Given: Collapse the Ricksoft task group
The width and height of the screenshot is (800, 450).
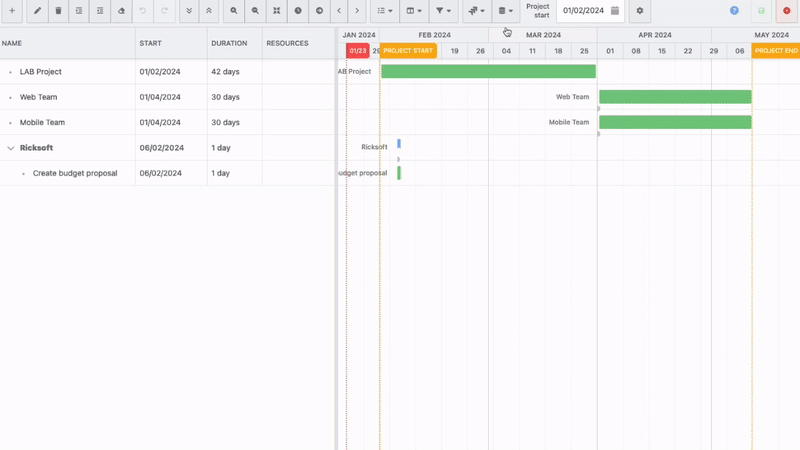Looking at the screenshot, I should coord(10,148).
